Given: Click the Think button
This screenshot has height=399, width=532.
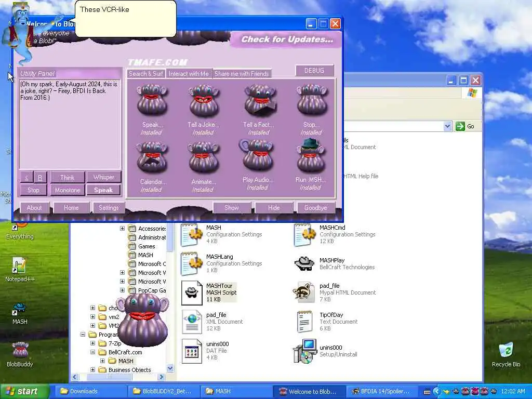Looking at the screenshot, I should coord(67,178).
